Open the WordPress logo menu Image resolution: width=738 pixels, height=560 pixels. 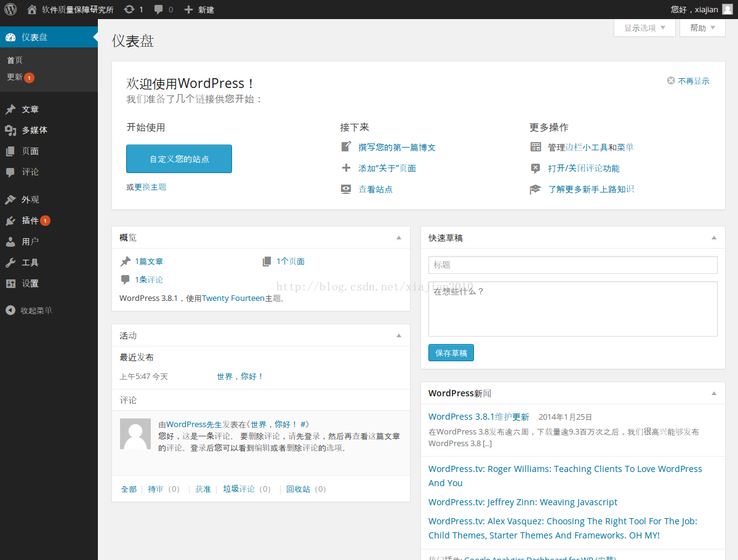[x=10, y=9]
